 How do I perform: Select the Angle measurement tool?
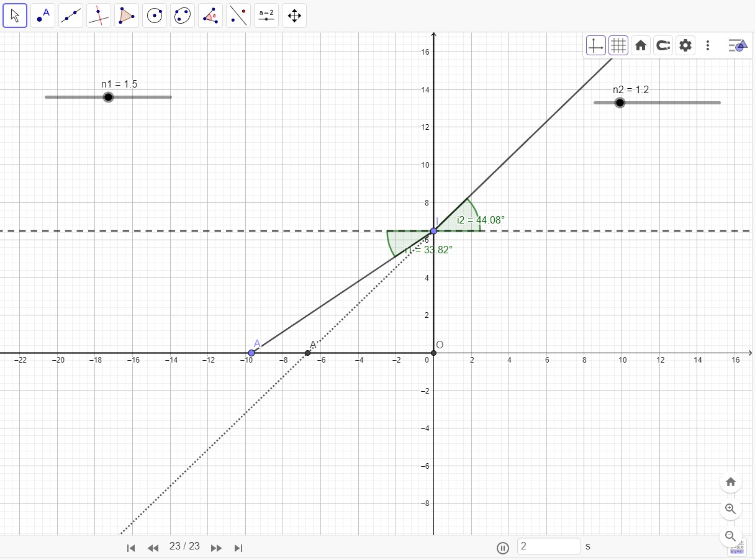pos(210,16)
